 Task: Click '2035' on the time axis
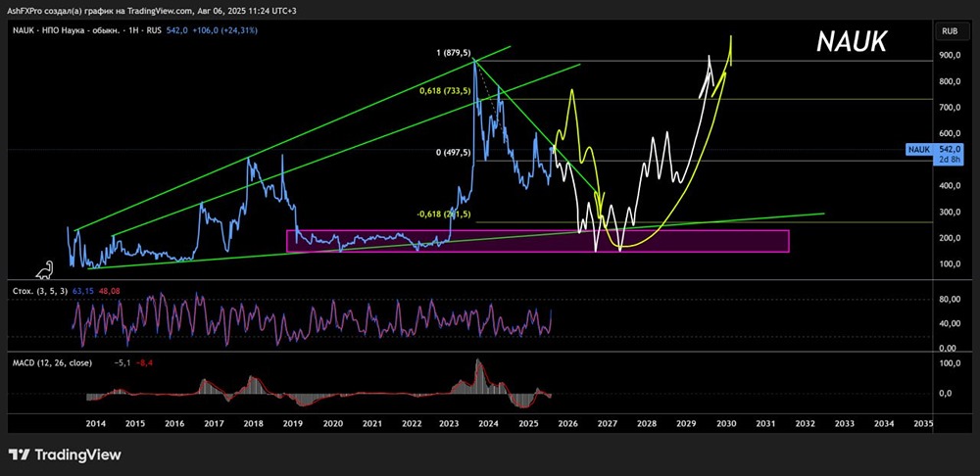point(923,423)
